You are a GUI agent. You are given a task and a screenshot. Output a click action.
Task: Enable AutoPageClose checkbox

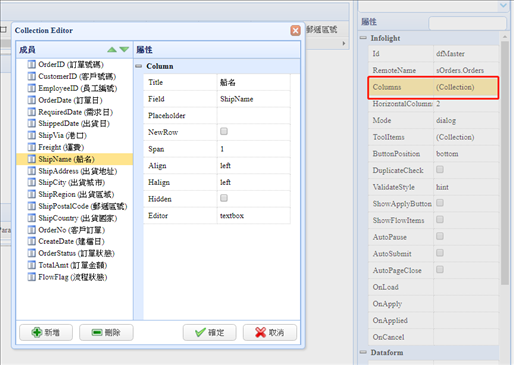pyautogui.click(x=440, y=269)
